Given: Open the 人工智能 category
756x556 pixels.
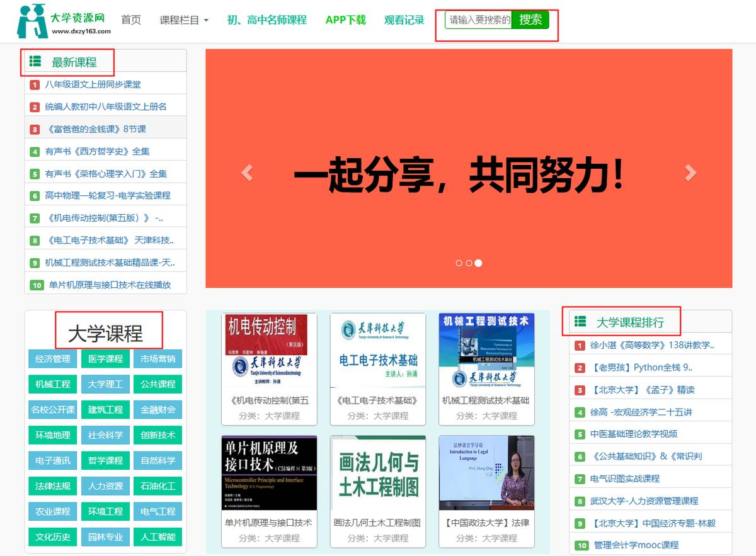Looking at the screenshot, I should [x=157, y=537].
